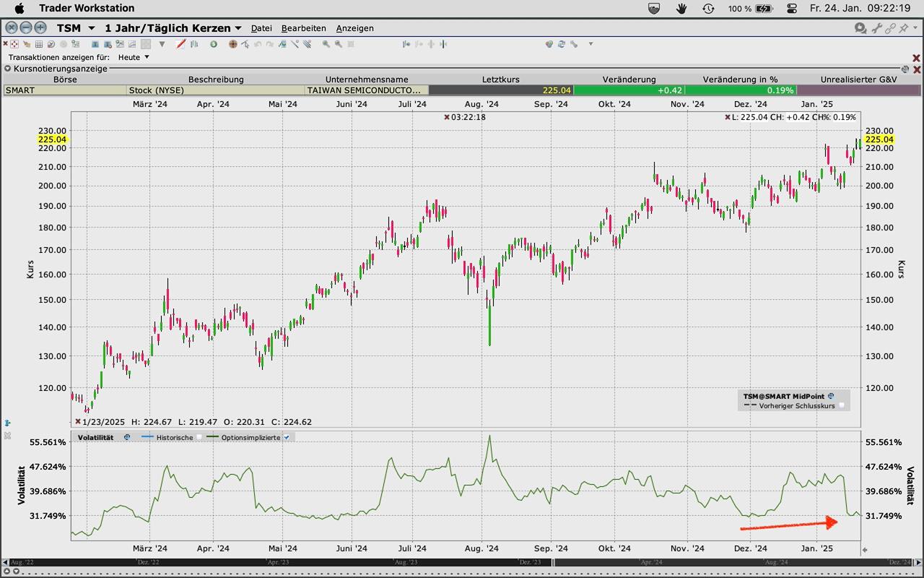924x578 pixels.
Task: Click the pin icon in title bar
Action: click(904, 28)
